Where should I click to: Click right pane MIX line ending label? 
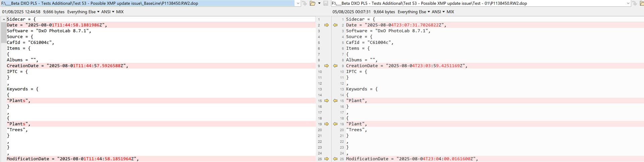450,12
